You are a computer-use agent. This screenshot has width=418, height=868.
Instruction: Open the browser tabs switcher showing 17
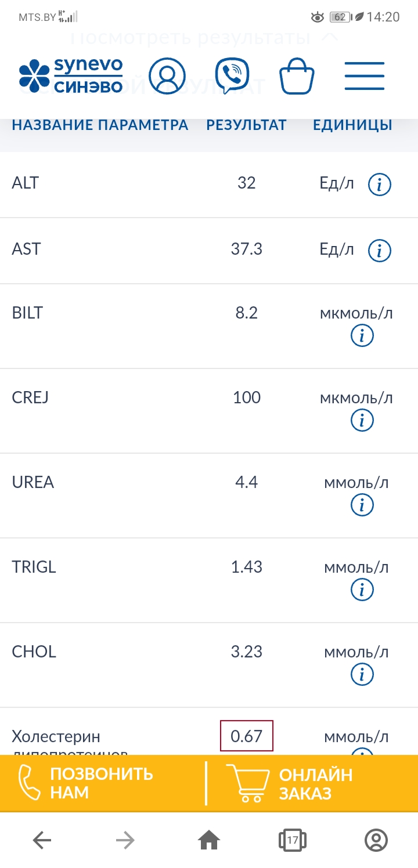pos(293,840)
